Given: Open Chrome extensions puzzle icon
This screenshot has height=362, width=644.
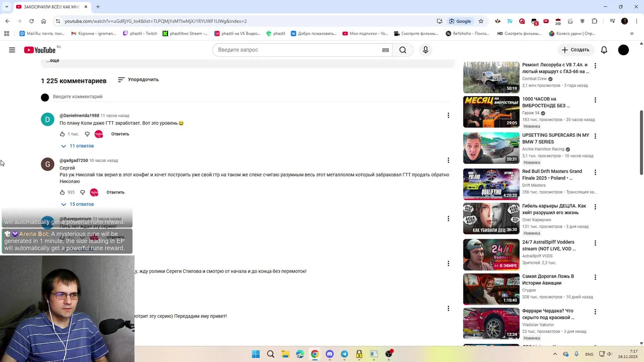Looking at the screenshot, I should [x=594, y=21].
